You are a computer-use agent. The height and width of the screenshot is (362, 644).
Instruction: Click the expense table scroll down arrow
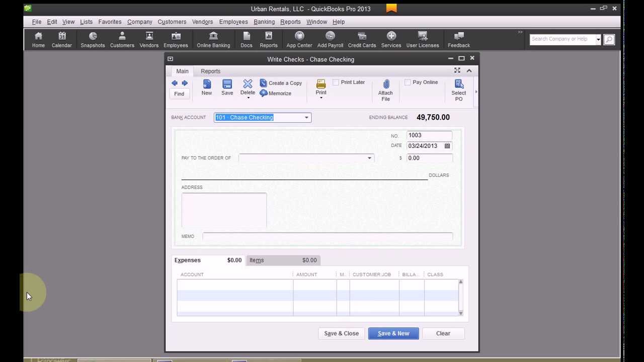coord(460,313)
